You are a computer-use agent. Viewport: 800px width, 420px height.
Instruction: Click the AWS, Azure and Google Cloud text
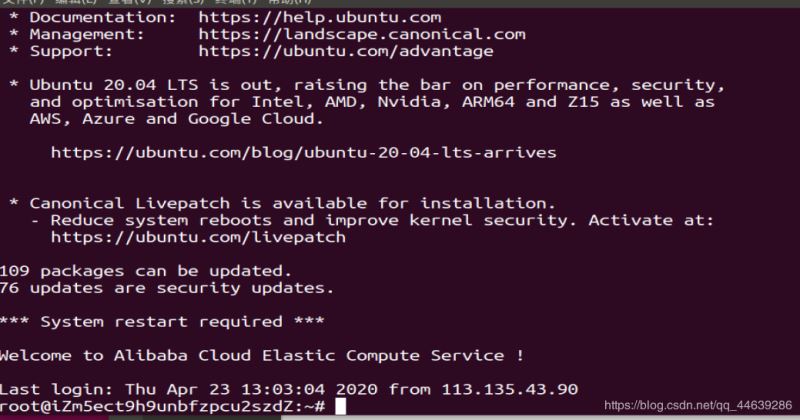tap(176, 118)
